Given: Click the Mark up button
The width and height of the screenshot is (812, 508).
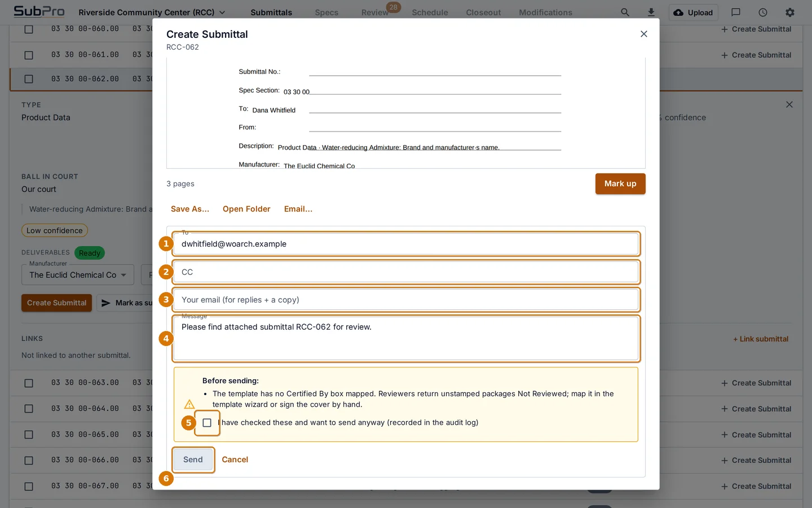Looking at the screenshot, I should pos(620,183).
